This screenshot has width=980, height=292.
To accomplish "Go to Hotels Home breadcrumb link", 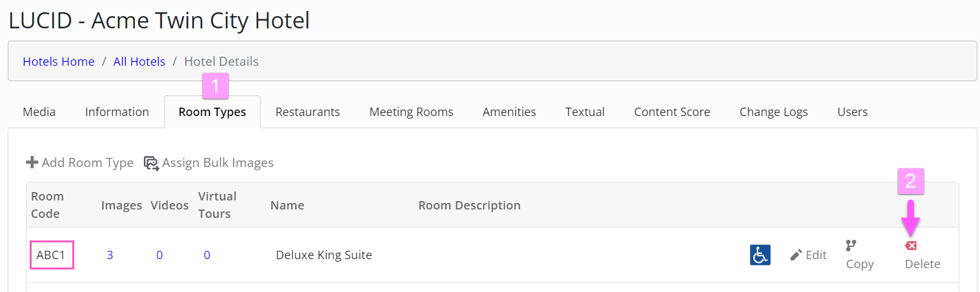I will tap(59, 62).
